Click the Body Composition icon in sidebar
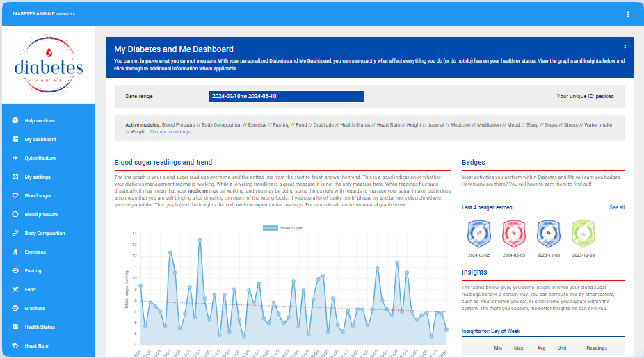The image size is (644, 358). tap(15, 233)
